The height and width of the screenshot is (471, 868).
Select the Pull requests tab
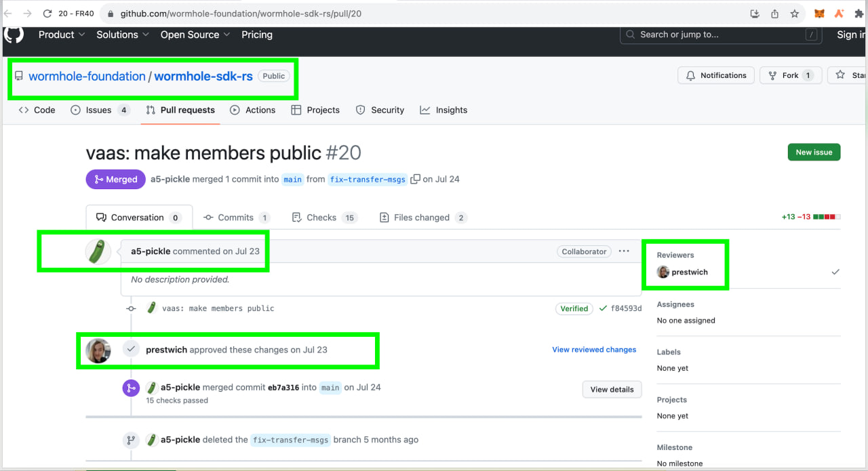coord(180,110)
